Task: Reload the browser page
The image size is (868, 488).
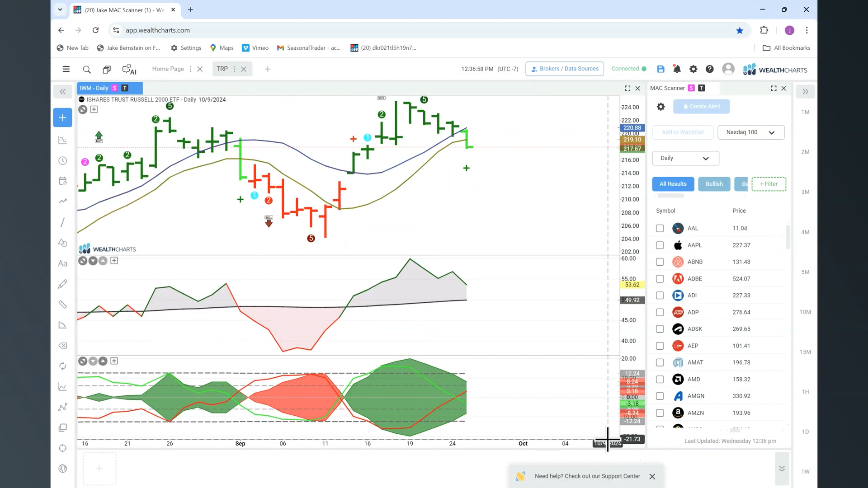Action: [x=95, y=30]
